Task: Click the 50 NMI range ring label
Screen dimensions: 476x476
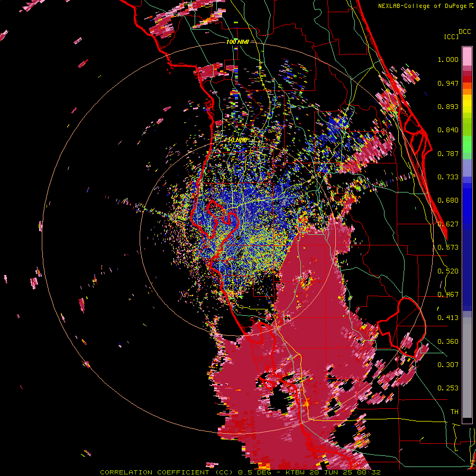Action: pos(237,140)
